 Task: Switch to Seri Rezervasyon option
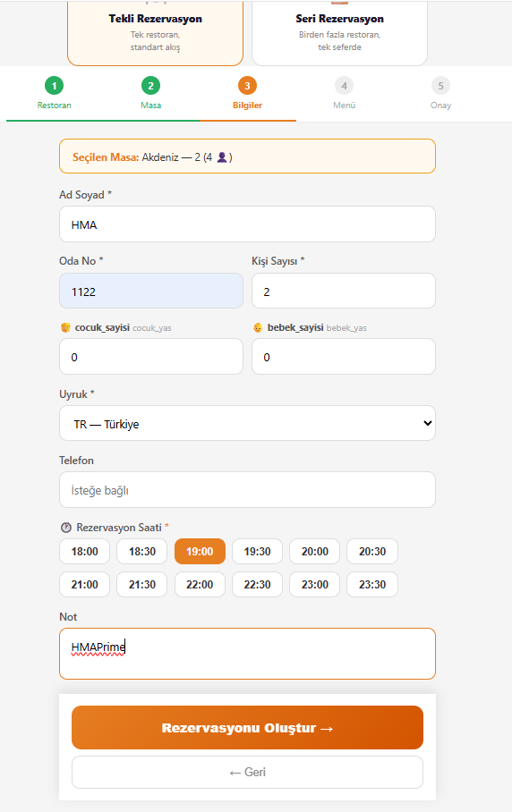pyautogui.click(x=339, y=32)
